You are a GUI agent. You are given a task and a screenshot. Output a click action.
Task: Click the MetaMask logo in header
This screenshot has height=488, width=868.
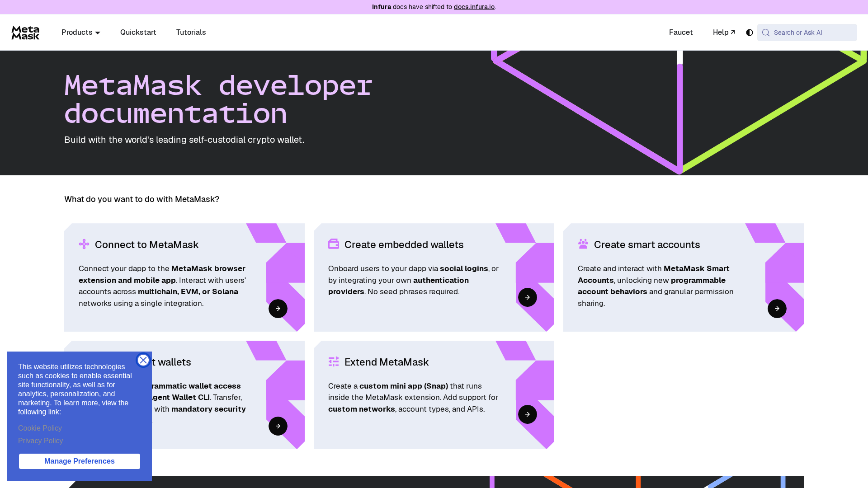pos(25,33)
